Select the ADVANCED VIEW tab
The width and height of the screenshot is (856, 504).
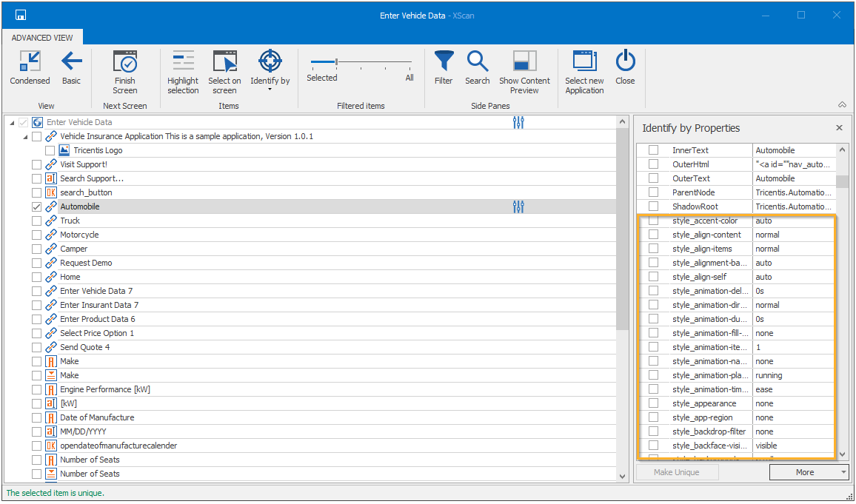click(42, 38)
